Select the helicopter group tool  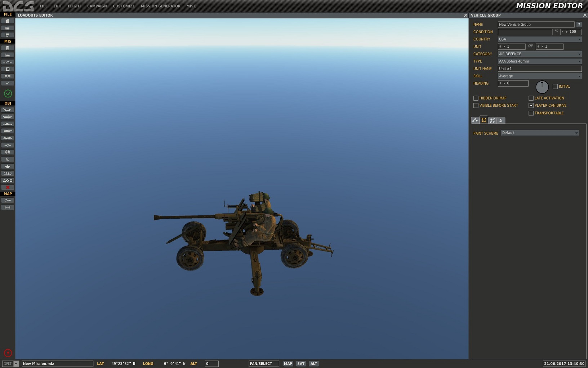[x=8, y=117]
